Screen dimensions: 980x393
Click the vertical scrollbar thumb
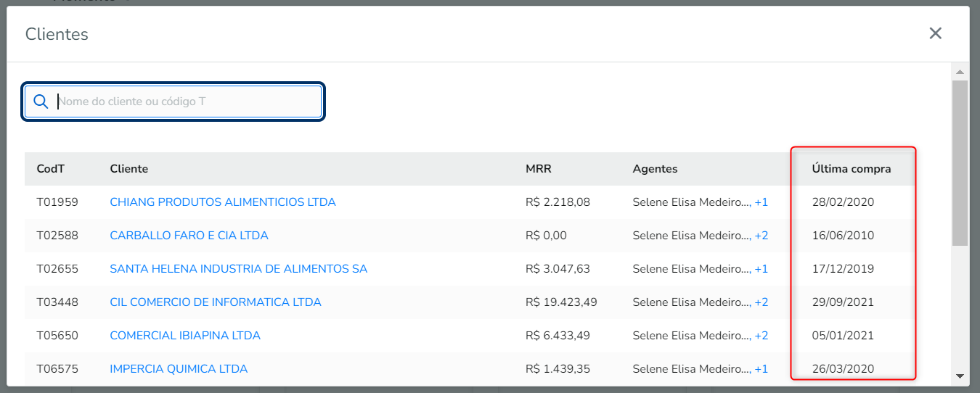tap(960, 162)
